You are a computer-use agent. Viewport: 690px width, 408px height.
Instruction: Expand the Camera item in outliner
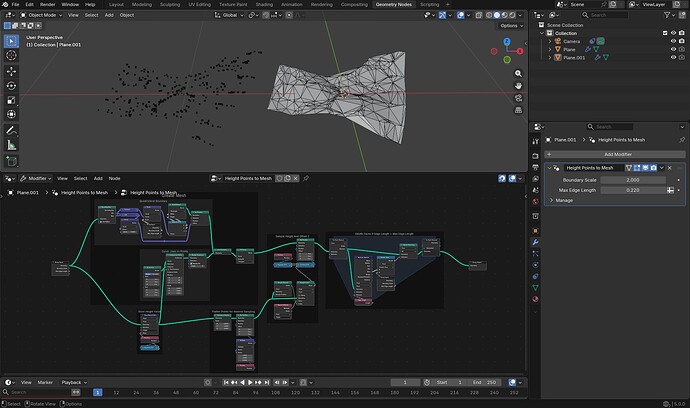pyautogui.click(x=550, y=41)
